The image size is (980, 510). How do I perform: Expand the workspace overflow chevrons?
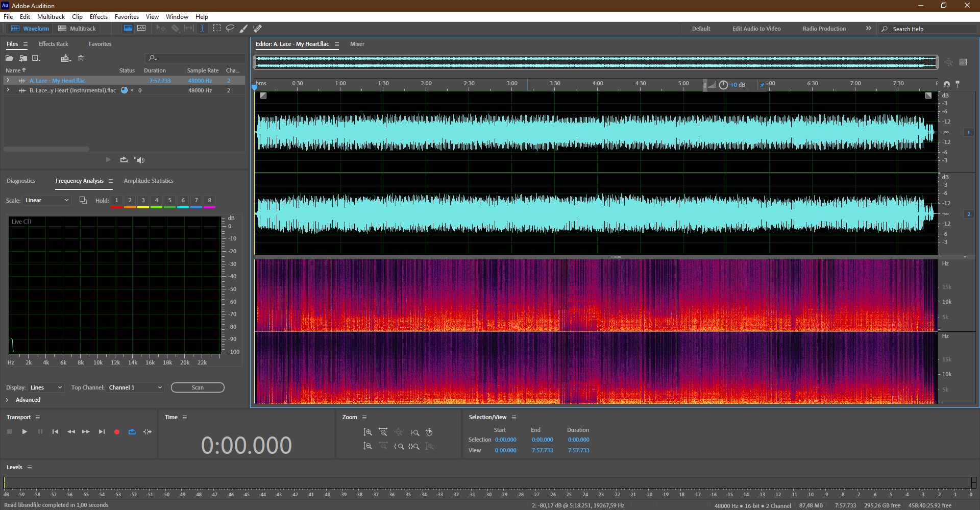[x=869, y=29]
